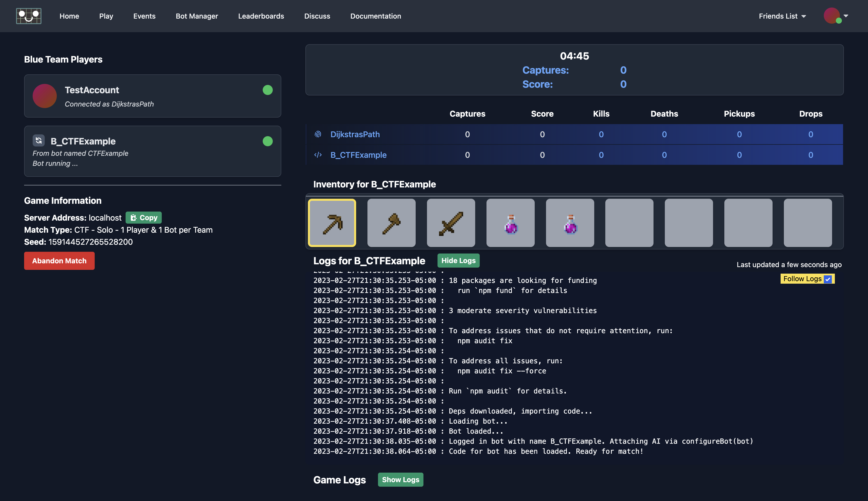Open DijkstrasPath player link in scoreboard
Image resolution: width=868 pixels, height=501 pixels.
pos(355,134)
